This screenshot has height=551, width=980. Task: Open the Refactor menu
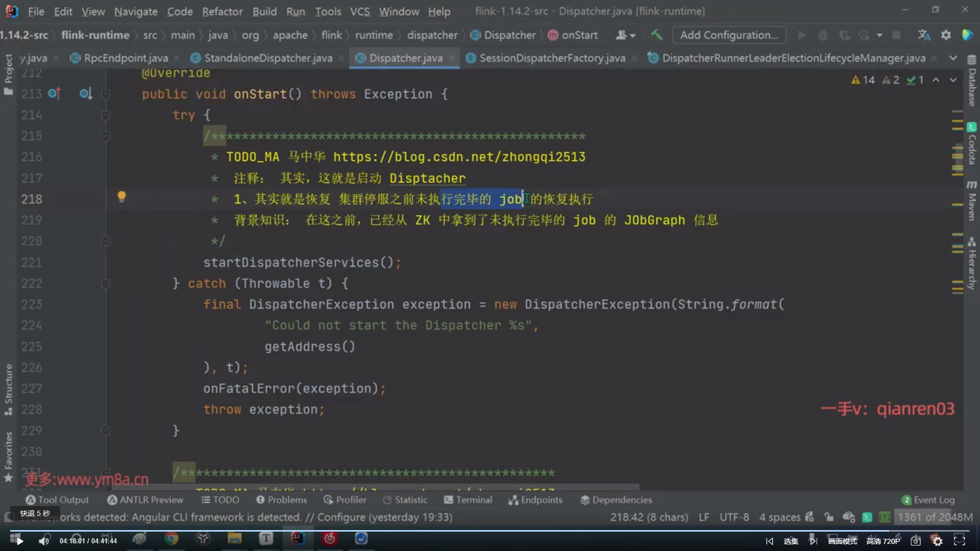[x=222, y=11]
